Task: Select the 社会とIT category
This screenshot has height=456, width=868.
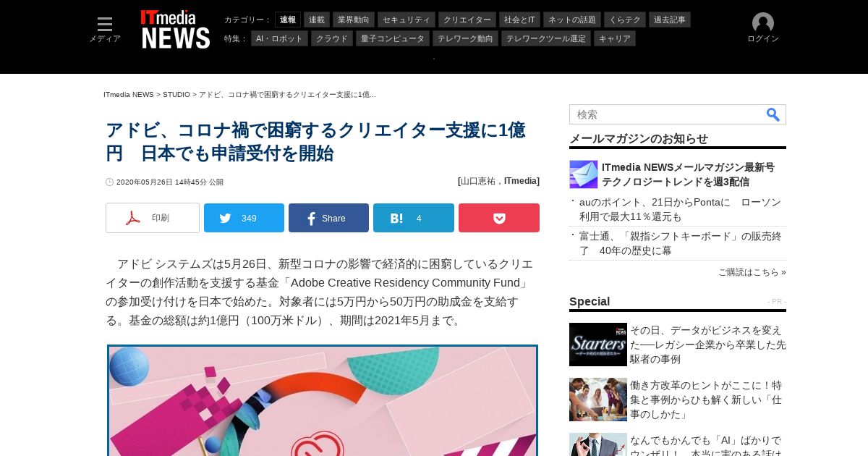Action: (x=520, y=20)
